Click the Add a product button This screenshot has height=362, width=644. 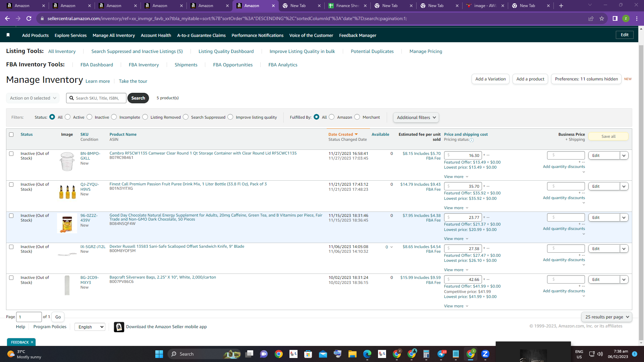[530, 79]
